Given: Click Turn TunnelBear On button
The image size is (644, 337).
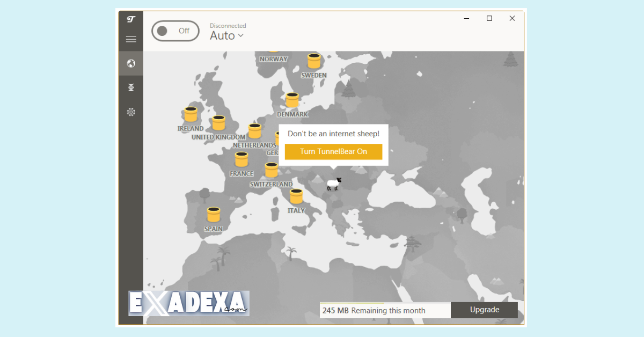Looking at the screenshot, I should click(333, 151).
